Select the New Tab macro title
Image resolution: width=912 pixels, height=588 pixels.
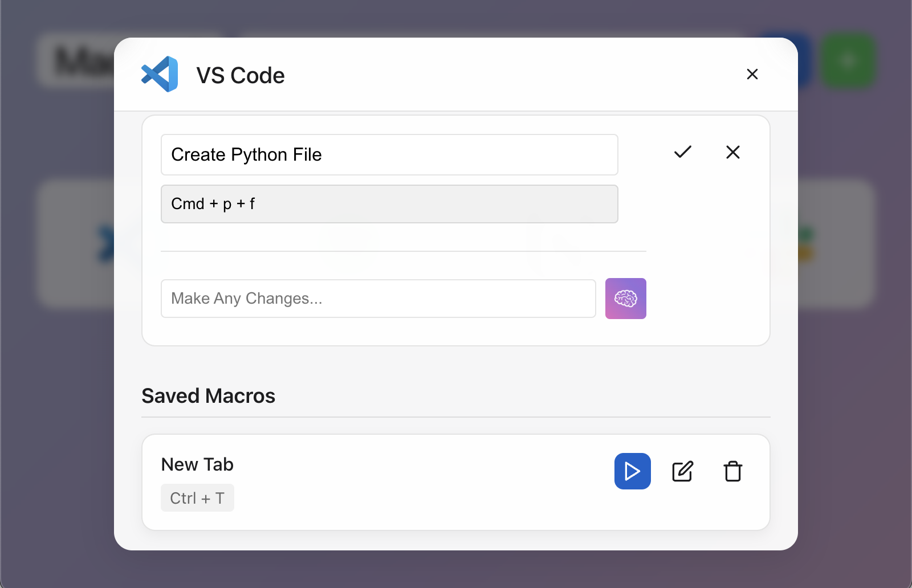(197, 464)
